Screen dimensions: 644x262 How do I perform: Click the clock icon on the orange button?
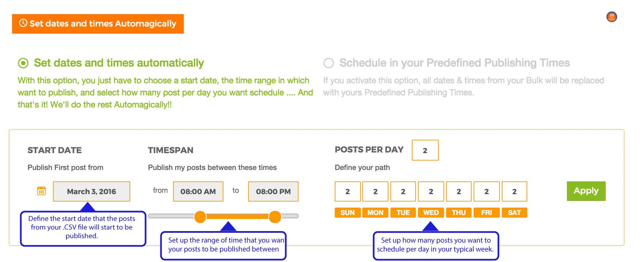(x=23, y=23)
